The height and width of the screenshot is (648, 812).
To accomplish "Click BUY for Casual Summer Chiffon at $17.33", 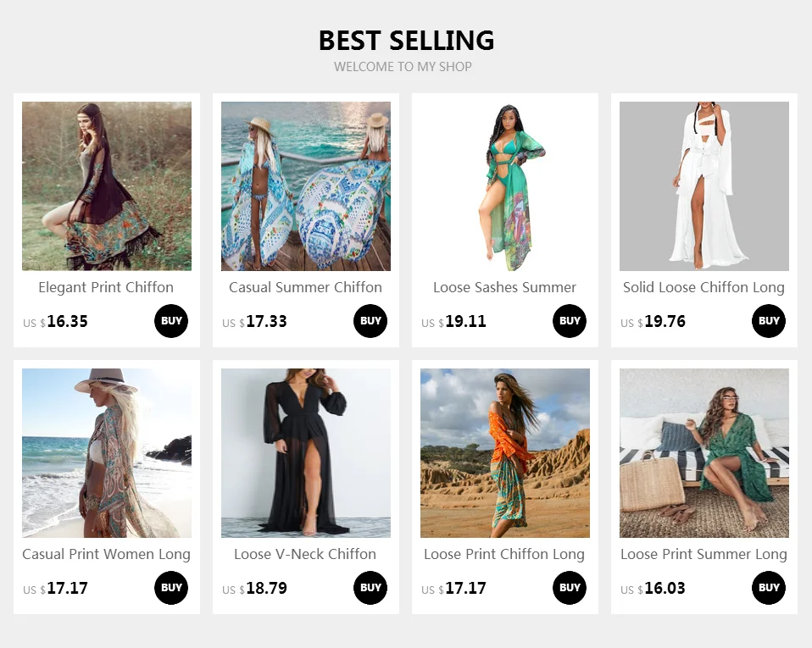I will tap(370, 321).
